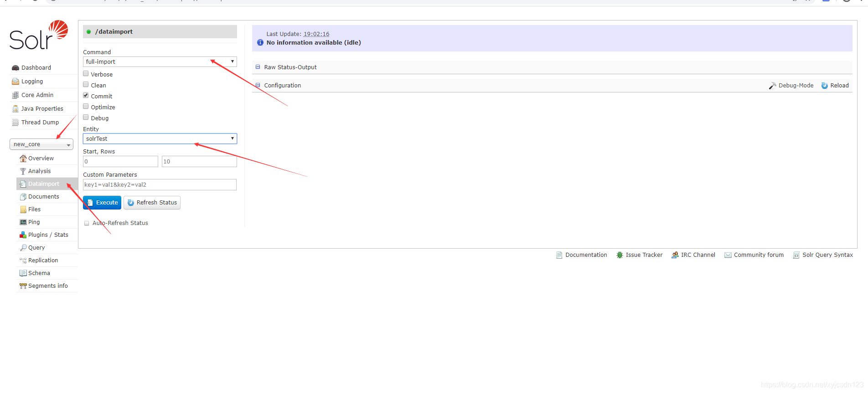Image resolution: width=868 pixels, height=393 pixels.
Task: Click the Plugins / Stats blocks icon
Action: tap(23, 235)
